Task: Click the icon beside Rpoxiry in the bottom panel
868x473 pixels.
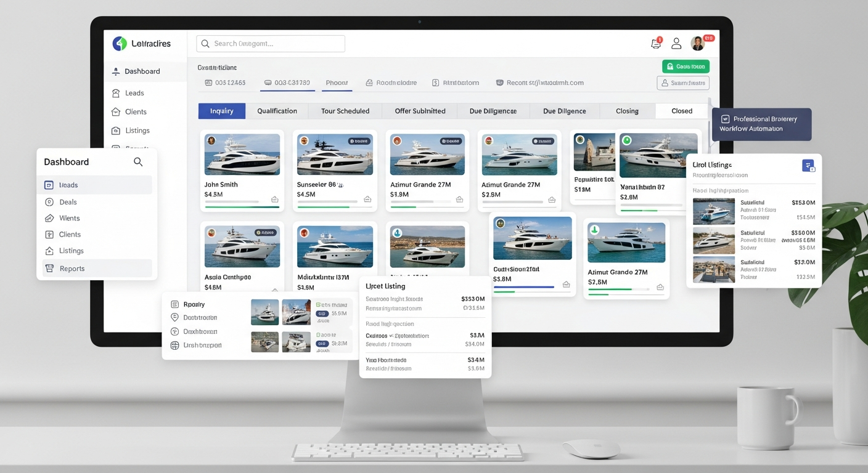Action: pos(175,304)
